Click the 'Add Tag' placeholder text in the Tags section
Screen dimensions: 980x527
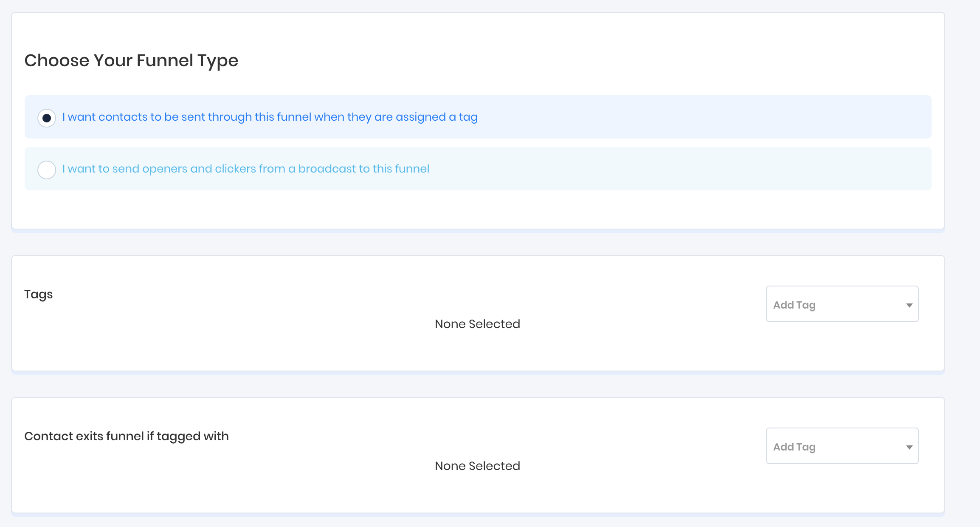click(794, 305)
